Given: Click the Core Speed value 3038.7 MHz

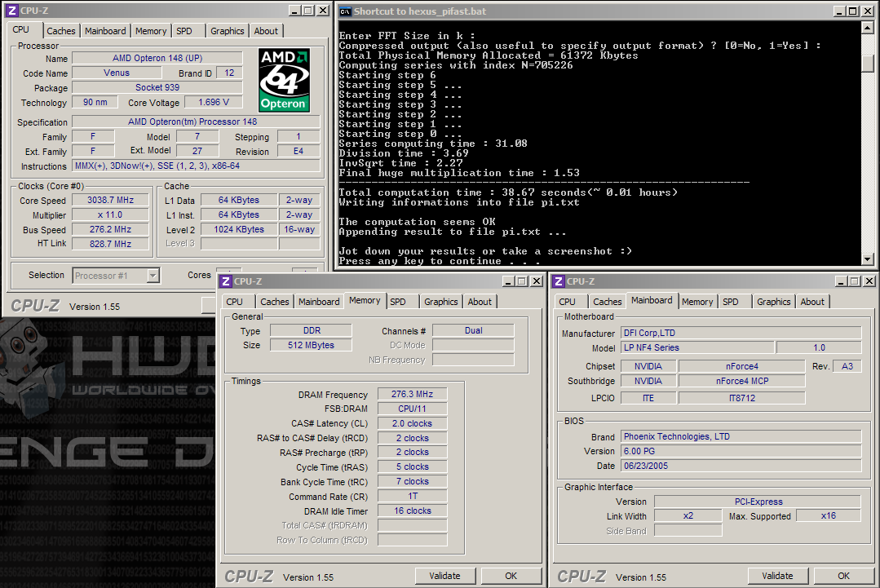Looking at the screenshot, I should [x=111, y=200].
